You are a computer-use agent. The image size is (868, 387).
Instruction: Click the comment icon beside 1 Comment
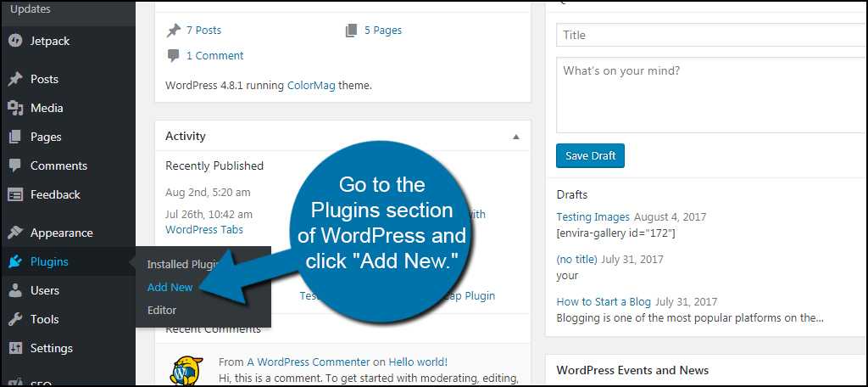[x=173, y=56]
